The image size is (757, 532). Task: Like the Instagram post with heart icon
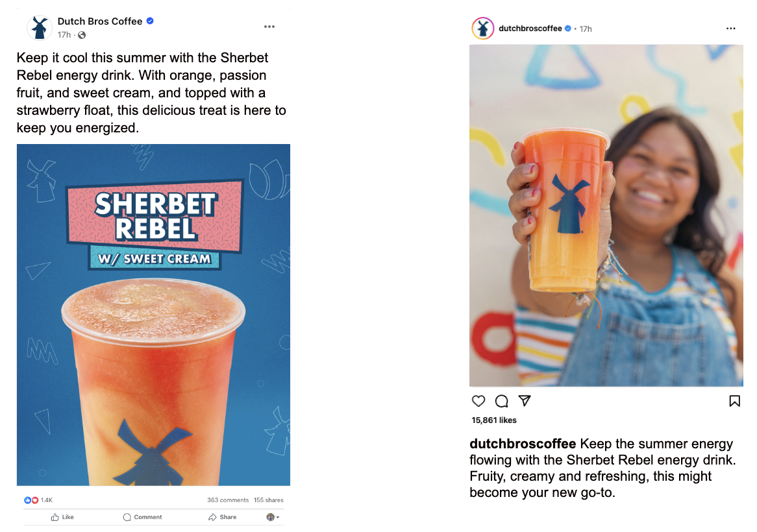tap(478, 401)
